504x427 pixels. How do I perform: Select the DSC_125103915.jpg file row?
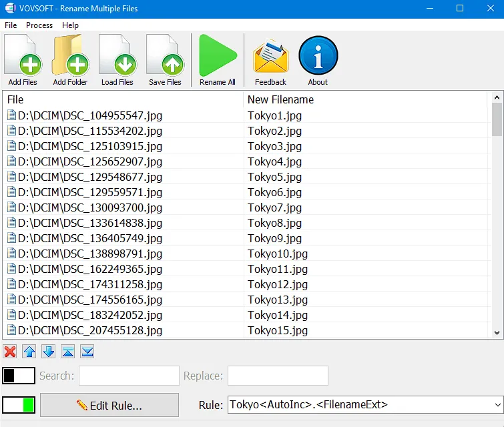(90, 146)
